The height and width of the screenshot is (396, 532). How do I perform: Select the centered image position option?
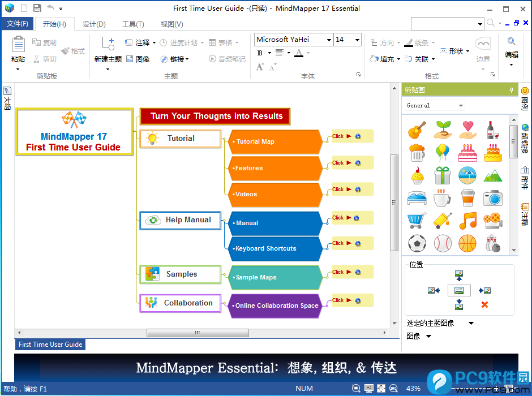coord(459,290)
